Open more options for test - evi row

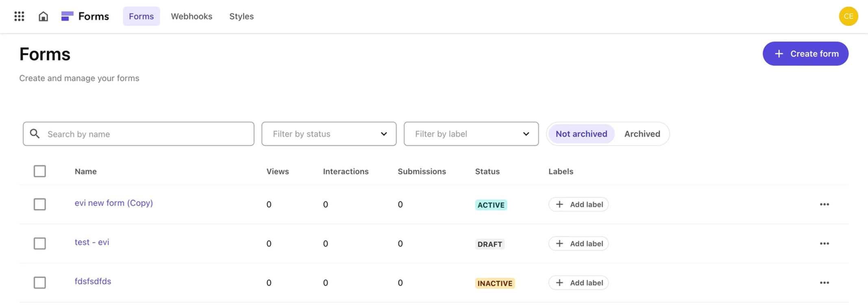[x=824, y=243]
